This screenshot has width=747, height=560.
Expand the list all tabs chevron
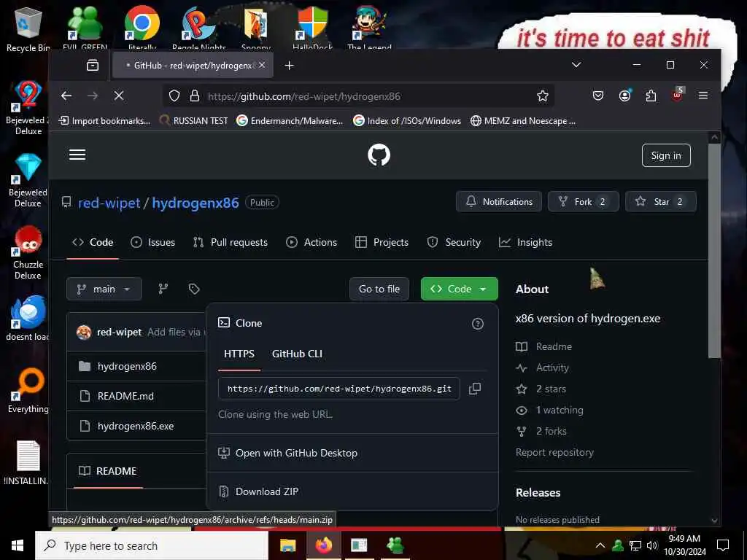click(x=576, y=65)
